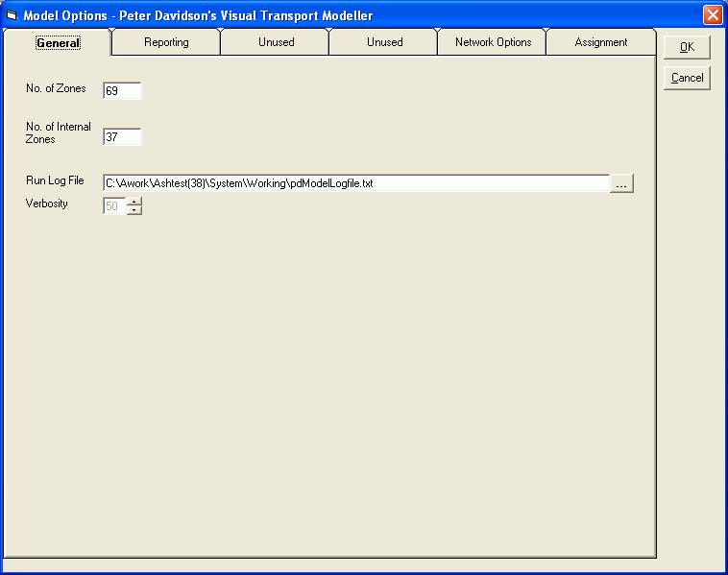Increase Verbosity with the up arrow
Image resolution: width=728 pixels, height=575 pixels.
[x=134, y=202]
